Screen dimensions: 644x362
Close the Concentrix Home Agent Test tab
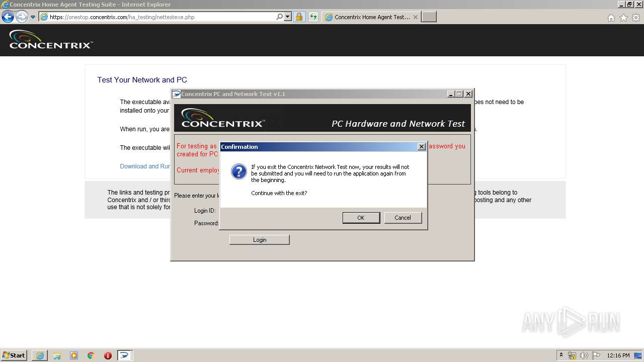(415, 17)
